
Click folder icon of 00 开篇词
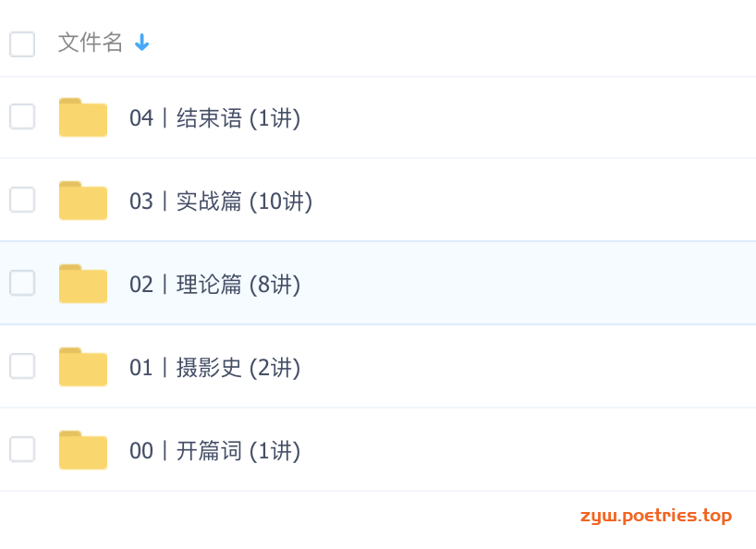[x=83, y=450]
